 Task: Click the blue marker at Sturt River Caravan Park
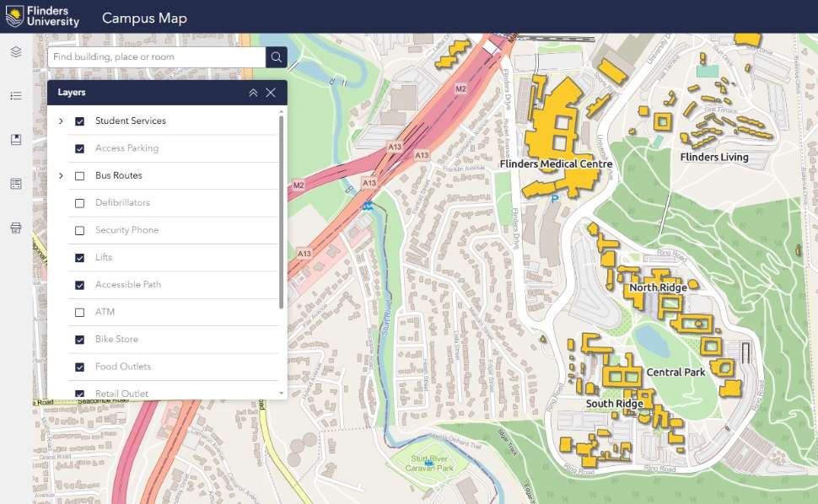429,462
